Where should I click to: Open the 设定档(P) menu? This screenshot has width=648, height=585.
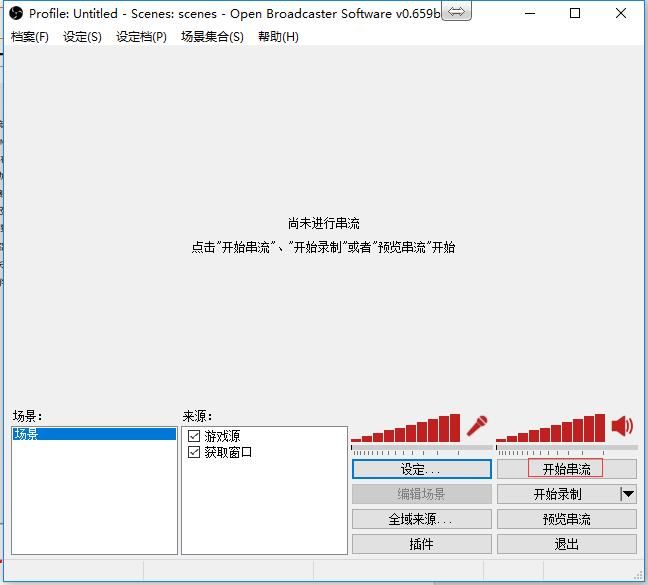pyautogui.click(x=141, y=37)
